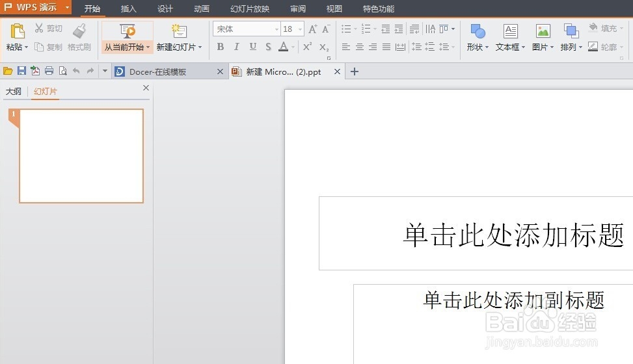Viewport: 633px width, 364px height.
Task: Switch to the Docer-在线模板 document tab
Action: click(170, 72)
